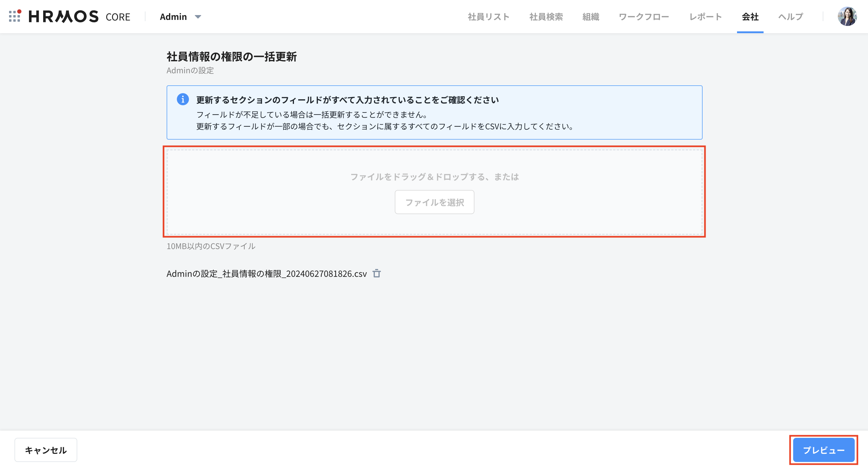Select the active 会社 tab
868x468 pixels.
coord(750,17)
